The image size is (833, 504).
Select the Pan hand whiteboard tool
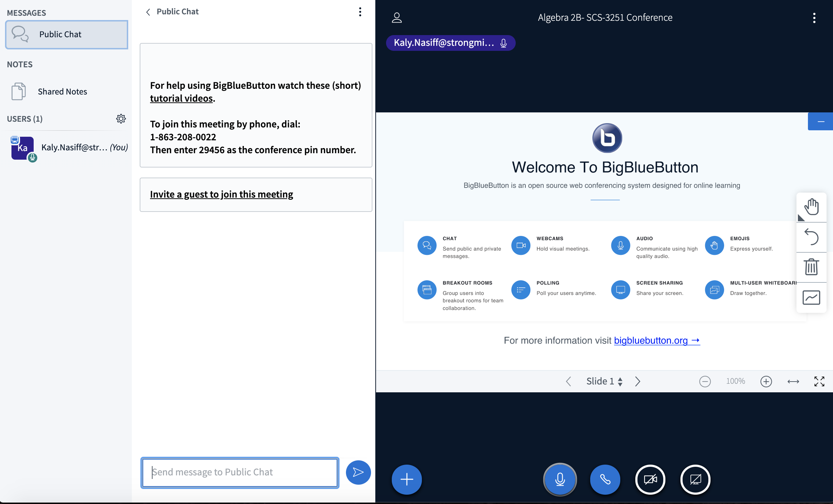812,207
